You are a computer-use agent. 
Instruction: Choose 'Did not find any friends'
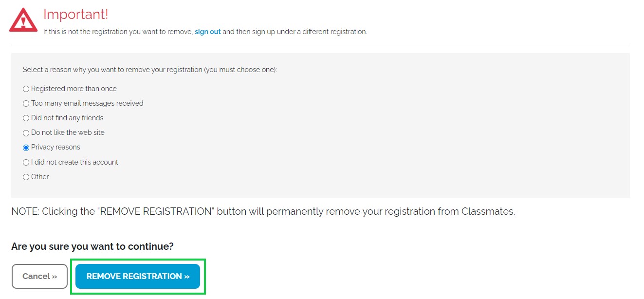[x=26, y=118]
